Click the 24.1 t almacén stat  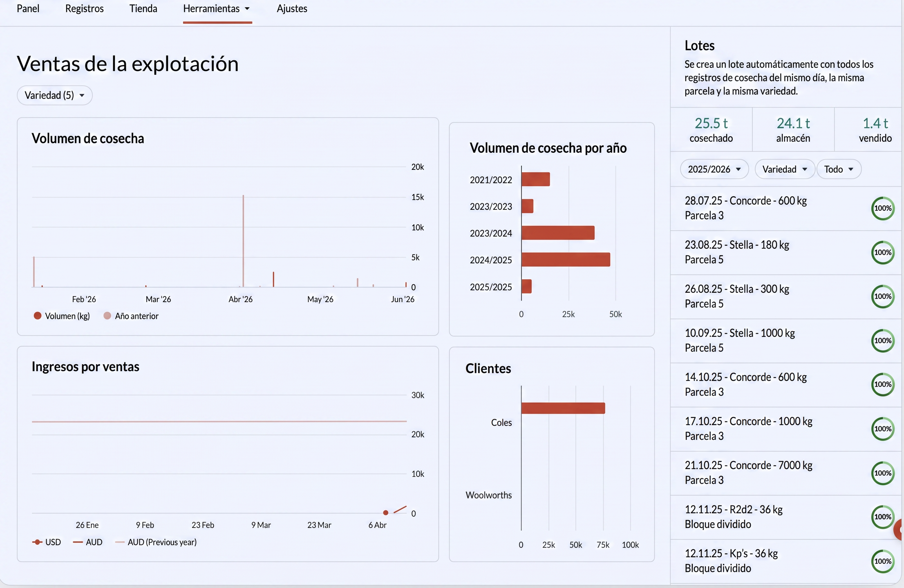(793, 129)
